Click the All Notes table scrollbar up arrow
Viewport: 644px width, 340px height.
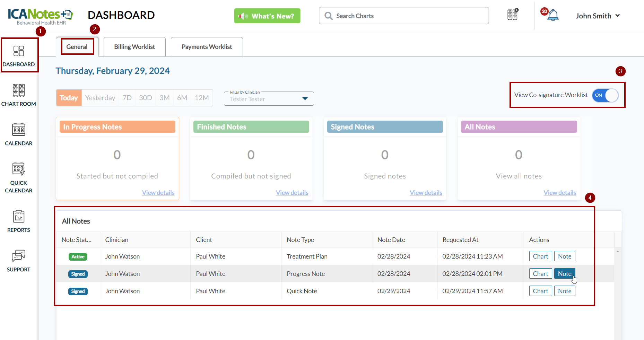(x=618, y=251)
